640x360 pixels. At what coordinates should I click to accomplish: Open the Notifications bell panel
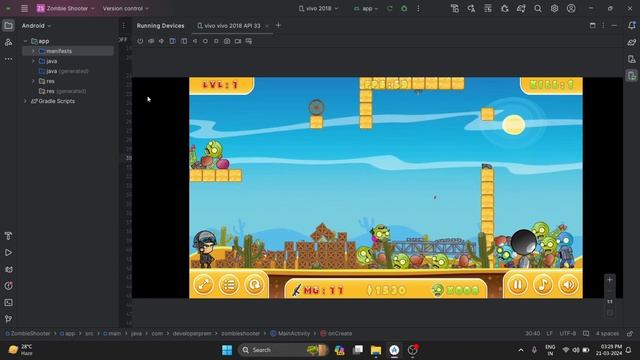click(x=632, y=25)
